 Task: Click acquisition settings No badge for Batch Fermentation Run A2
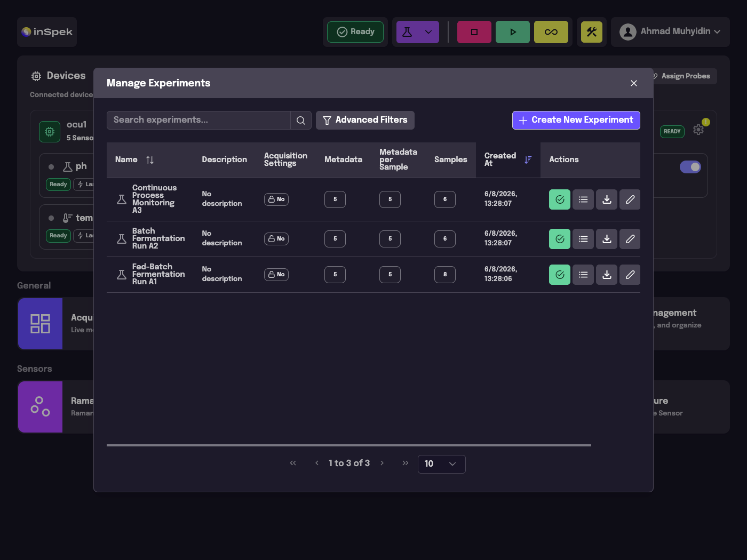tap(276, 239)
